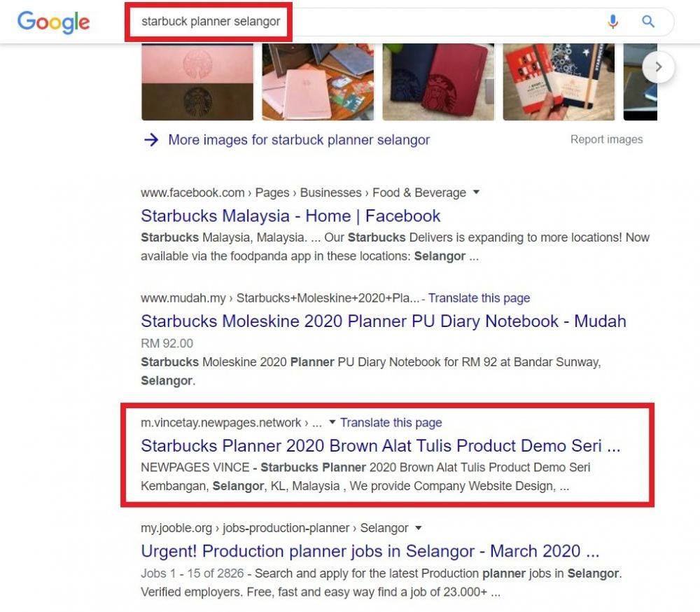
Task: Expand the dropdown arrow next to my.jooble.org breadcrumb
Action: pos(419,527)
